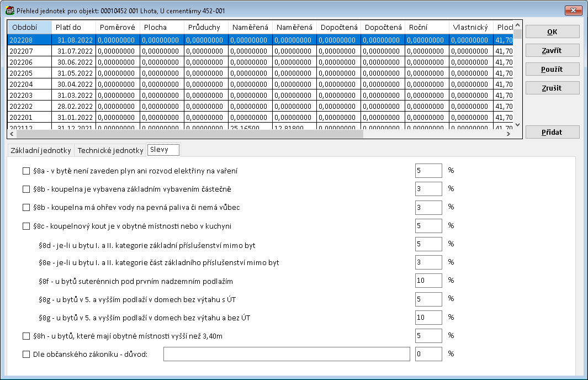Screen dimensions: 588x380
Task: Check the §8h obytné místnosti checkbox
Action: tap(26, 336)
